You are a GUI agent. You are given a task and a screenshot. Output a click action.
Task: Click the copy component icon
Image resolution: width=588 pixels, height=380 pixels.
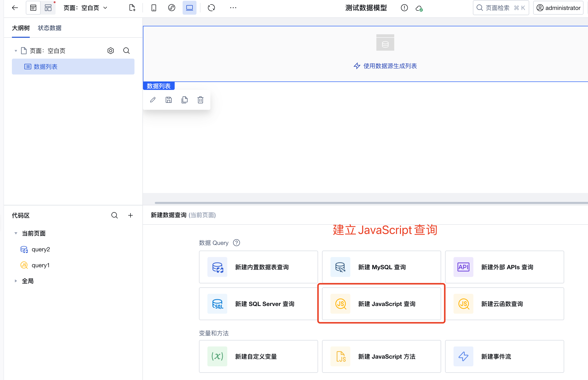point(185,100)
